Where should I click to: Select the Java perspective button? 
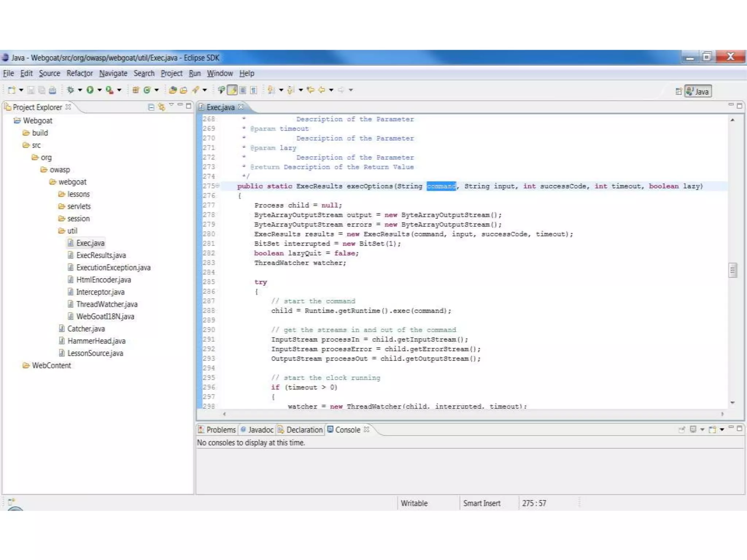click(x=698, y=91)
